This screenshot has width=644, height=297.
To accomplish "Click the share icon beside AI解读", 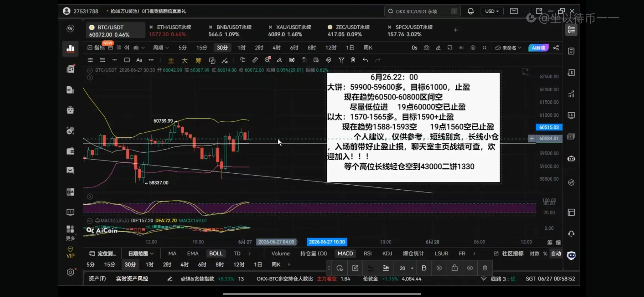I will (556, 48).
